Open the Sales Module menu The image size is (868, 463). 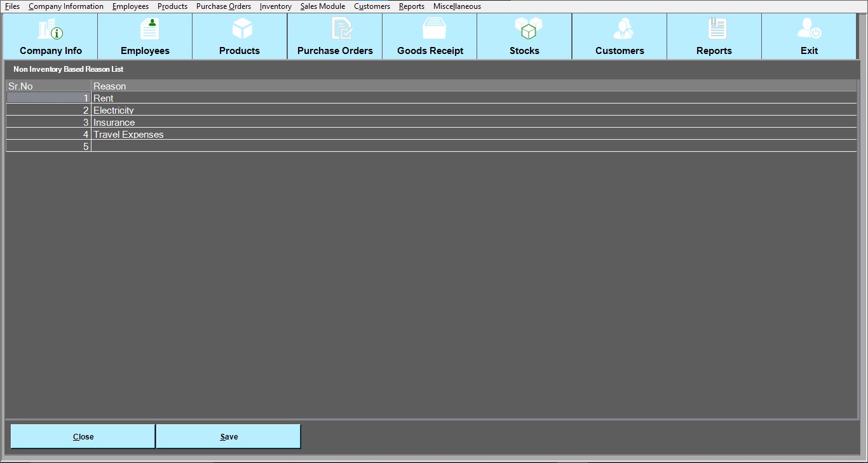[323, 6]
